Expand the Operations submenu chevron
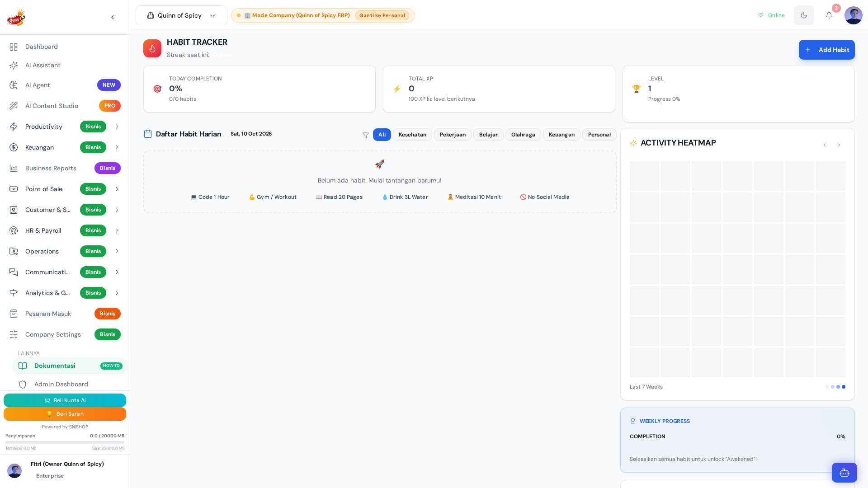This screenshot has width=868, height=488. (117, 251)
